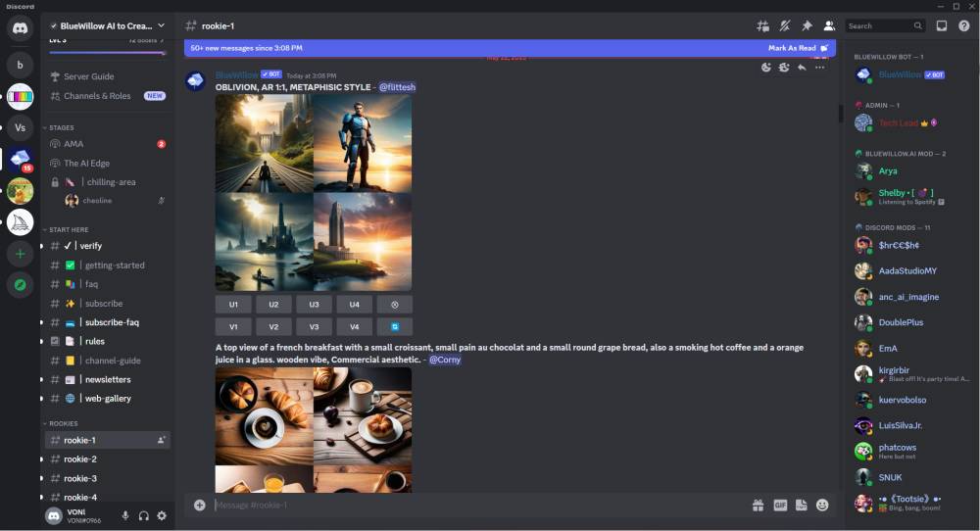Click the @flittesh mention link
This screenshot has width=980, height=531.
[x=397, y=87]
